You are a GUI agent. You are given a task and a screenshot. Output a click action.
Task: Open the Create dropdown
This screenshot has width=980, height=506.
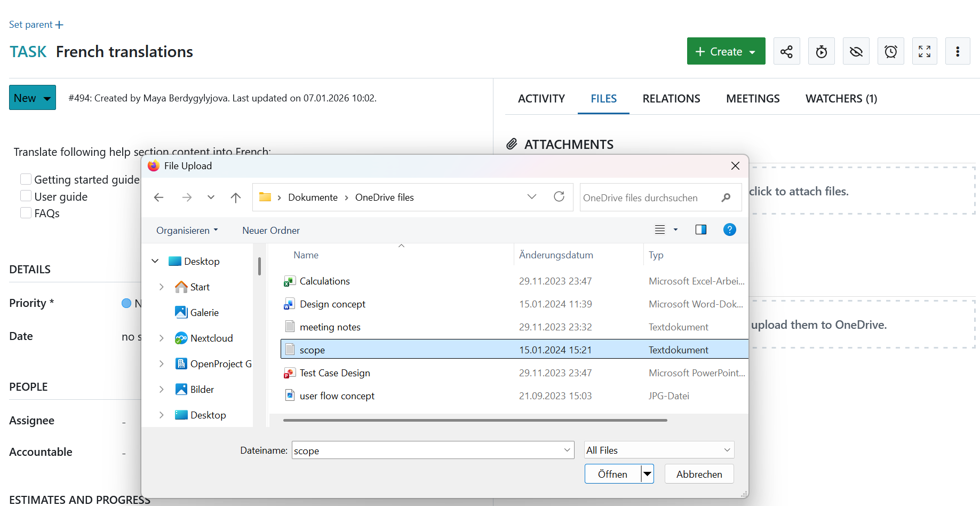pos(726,51)
